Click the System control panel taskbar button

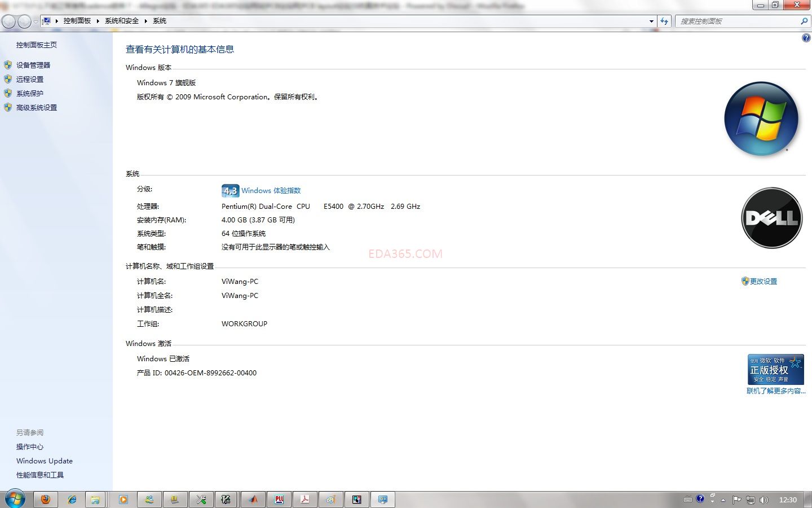click(x=383, y=500)
